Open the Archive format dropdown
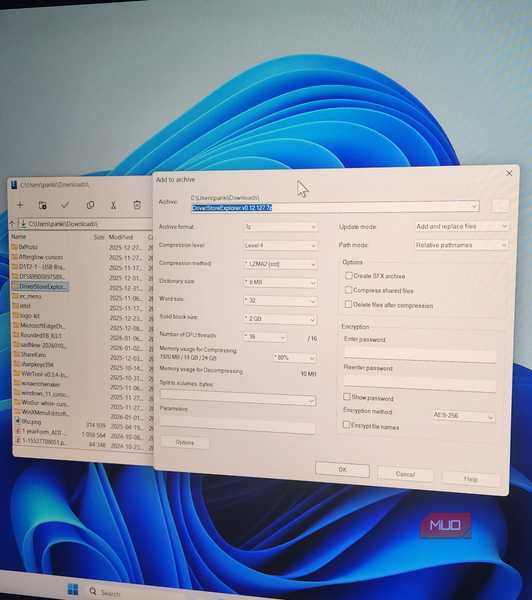This screenshot has height=600, width=532. (280, 227)
